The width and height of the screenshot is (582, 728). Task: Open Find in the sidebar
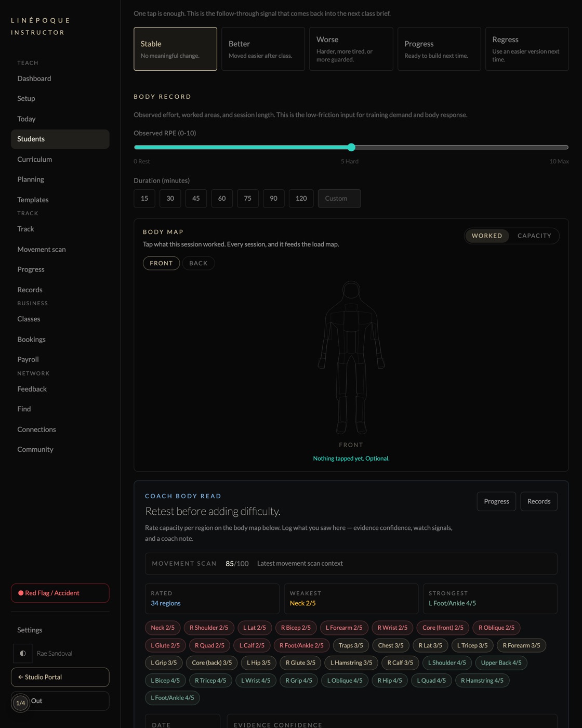click(x=60, y=409)
